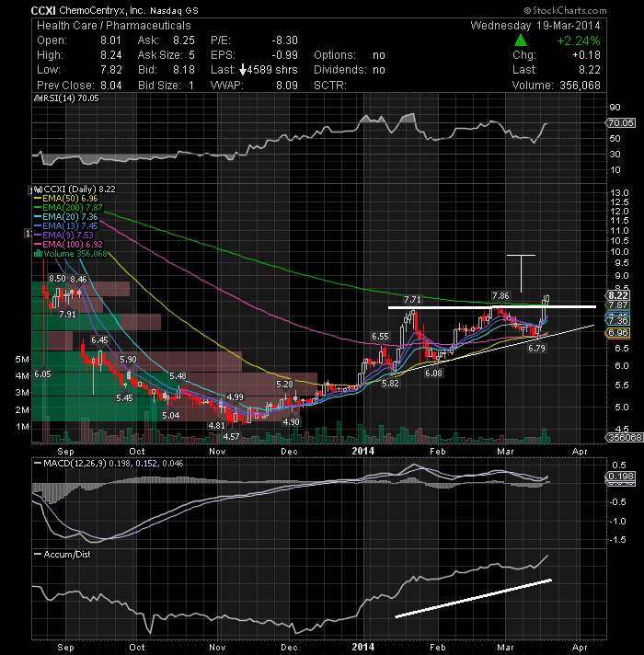Click the Chg value +0.18
The width and height of the screenshot is (644, 655).
tap(586, 55)
